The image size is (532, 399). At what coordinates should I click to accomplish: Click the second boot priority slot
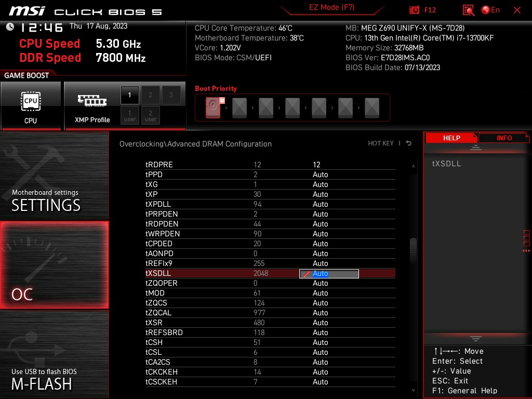[240, 108]
